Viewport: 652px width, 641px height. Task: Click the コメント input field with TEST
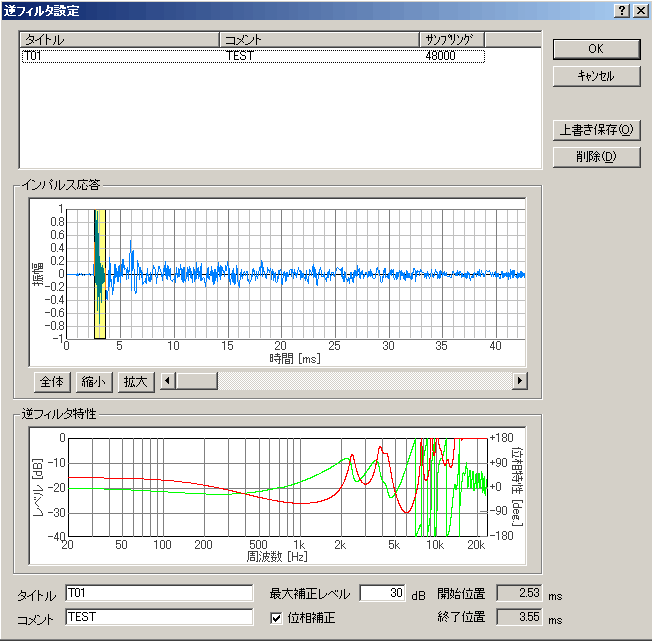pyautogui.click(x=159, y=617)
